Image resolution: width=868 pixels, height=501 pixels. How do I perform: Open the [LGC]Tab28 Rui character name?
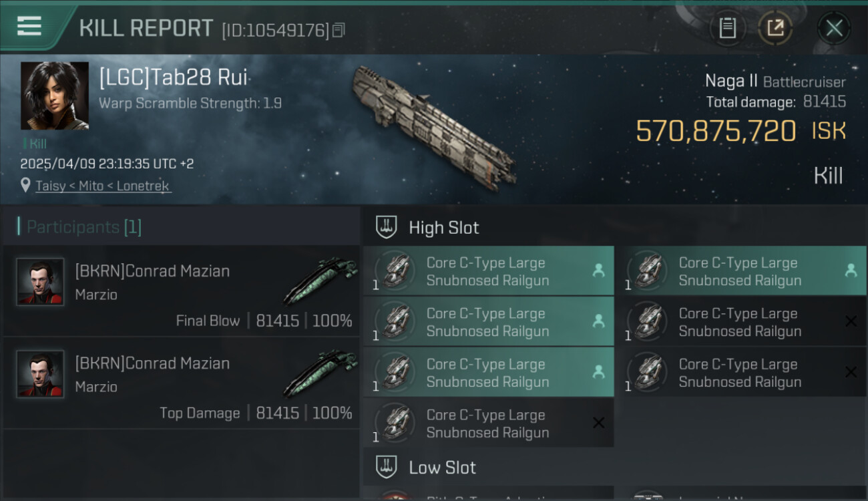[x=174, y=78]
